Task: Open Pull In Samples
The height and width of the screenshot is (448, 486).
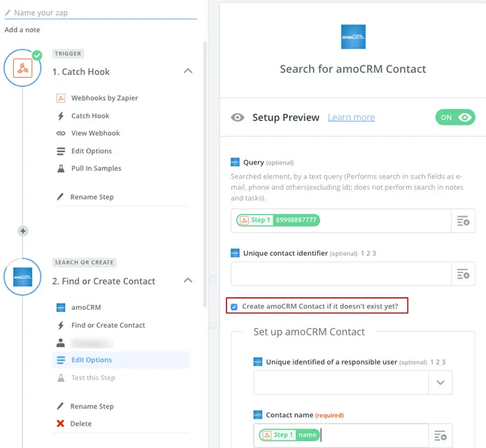Action: click(96, 168)
